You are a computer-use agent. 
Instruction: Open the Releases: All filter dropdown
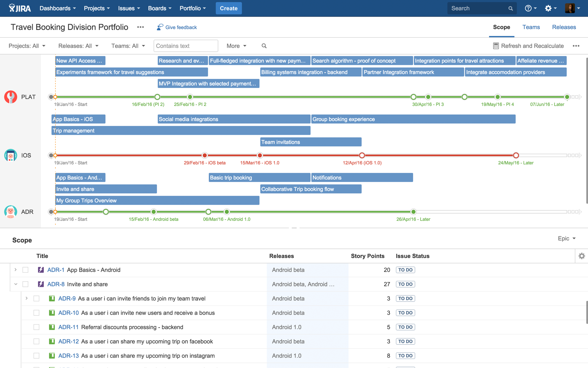78,46
